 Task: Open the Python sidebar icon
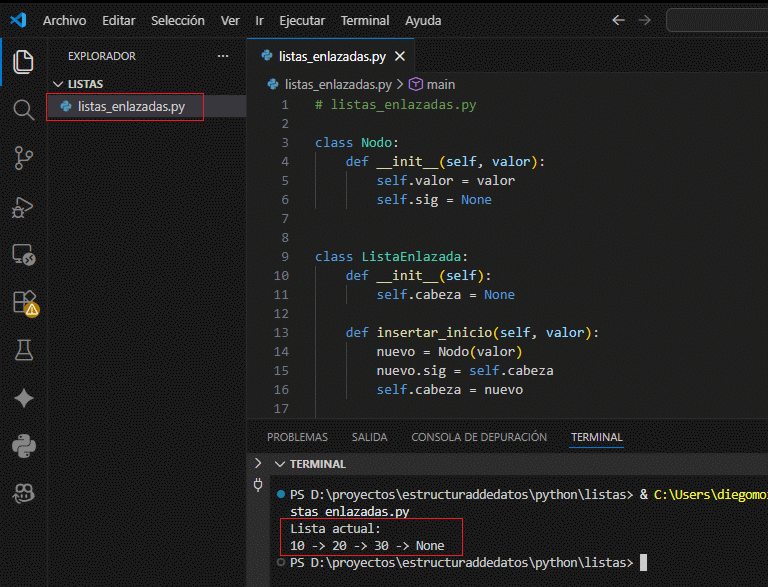tap(23, 445)
